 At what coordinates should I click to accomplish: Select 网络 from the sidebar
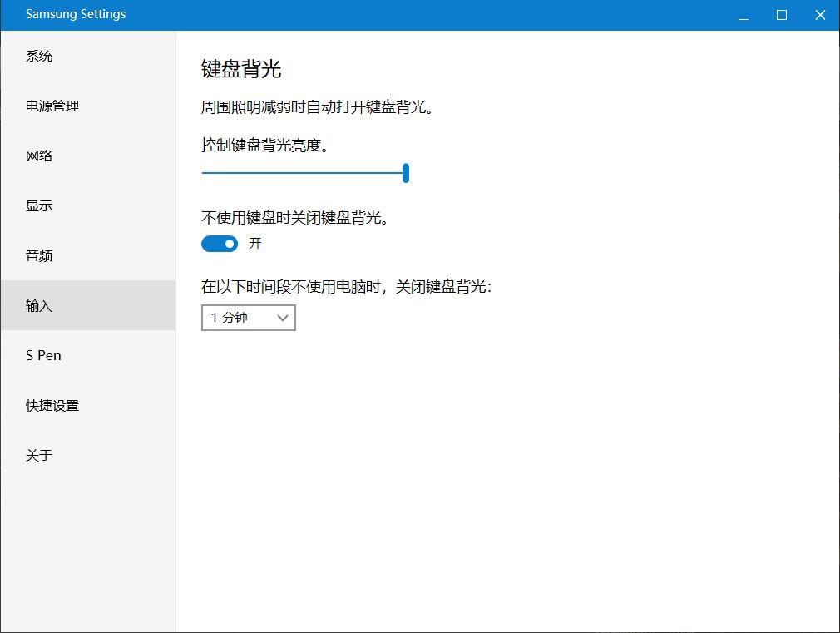(x=38, y=156)
